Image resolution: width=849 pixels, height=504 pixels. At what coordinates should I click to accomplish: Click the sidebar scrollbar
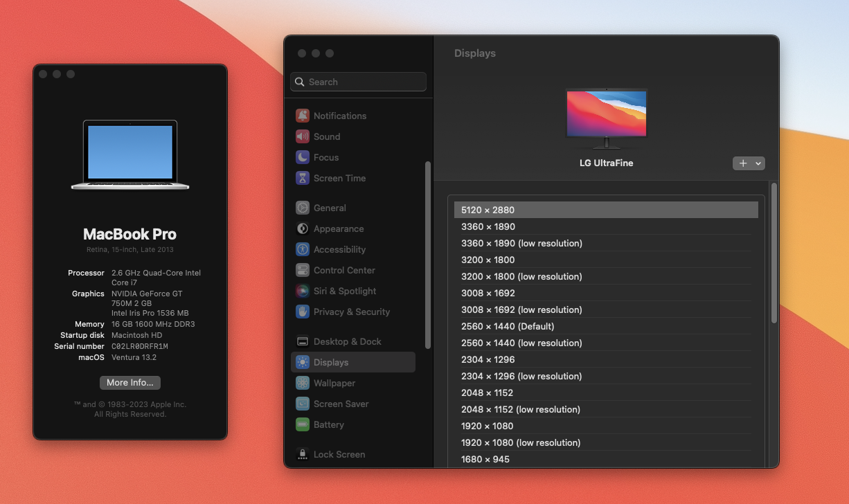[x=428, y=255]
